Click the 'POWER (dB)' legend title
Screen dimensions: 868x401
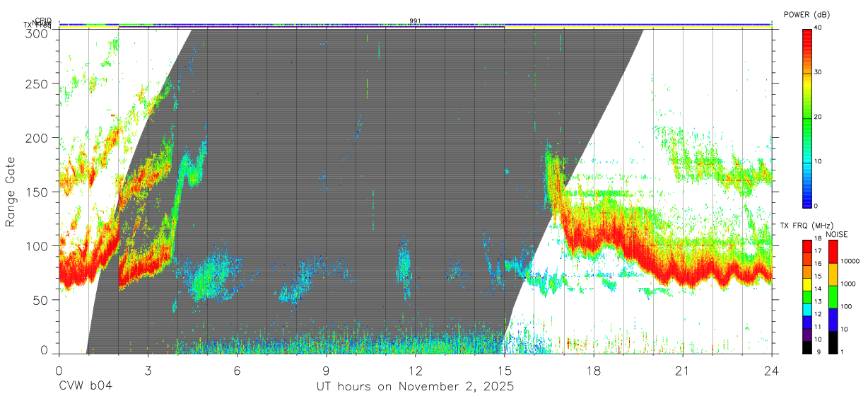(807, 15)
